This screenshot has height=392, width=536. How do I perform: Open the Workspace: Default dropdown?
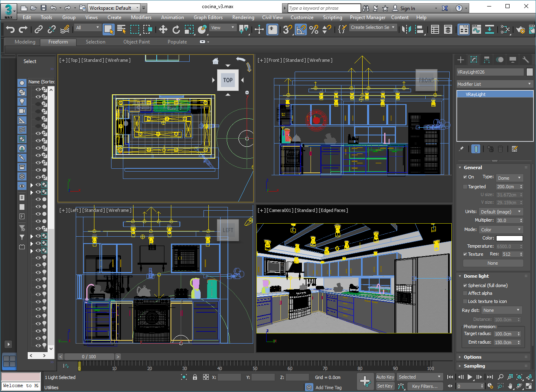(114, 8)
